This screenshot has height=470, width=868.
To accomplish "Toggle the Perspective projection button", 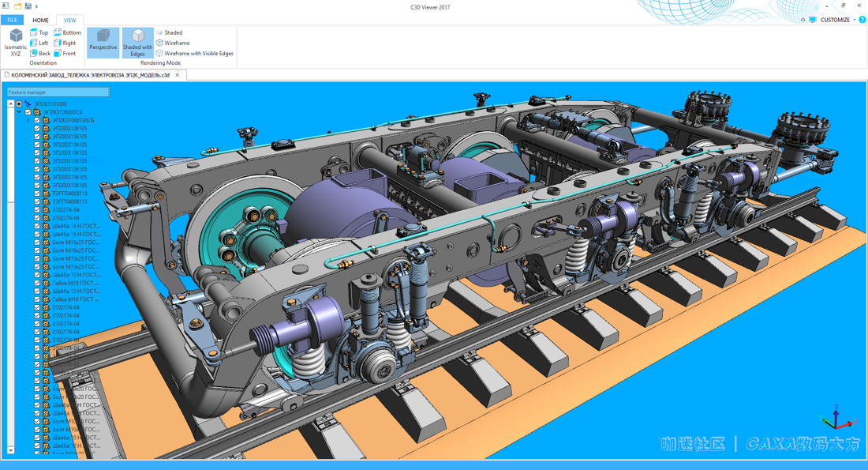I will click(x=103, y=43).
